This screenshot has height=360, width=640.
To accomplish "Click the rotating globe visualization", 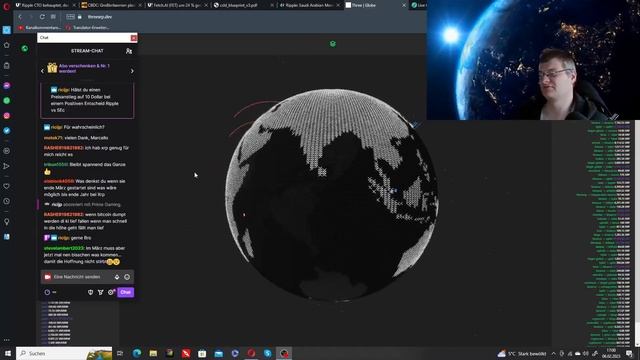I will (331, 195).
